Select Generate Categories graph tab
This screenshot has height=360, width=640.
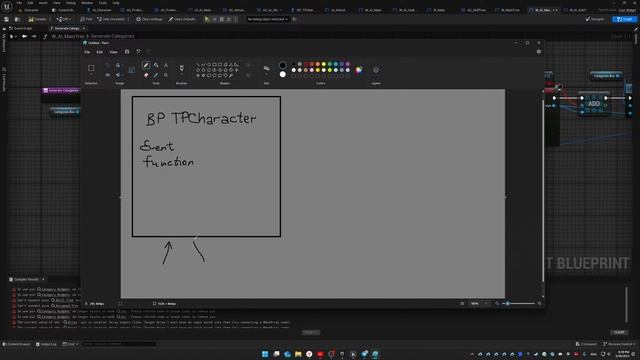[x=67, y=28]
